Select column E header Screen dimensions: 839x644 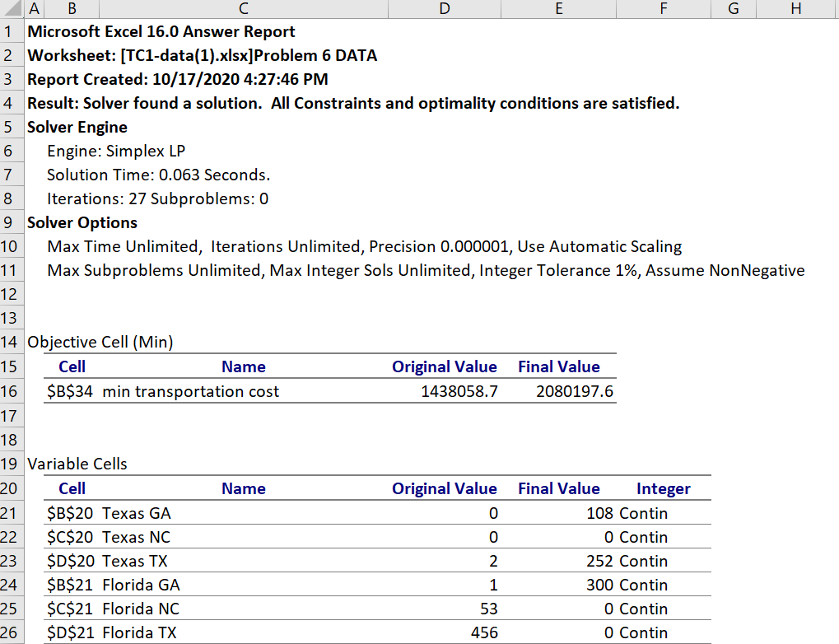pyautogui.click(x=559, y=9)
